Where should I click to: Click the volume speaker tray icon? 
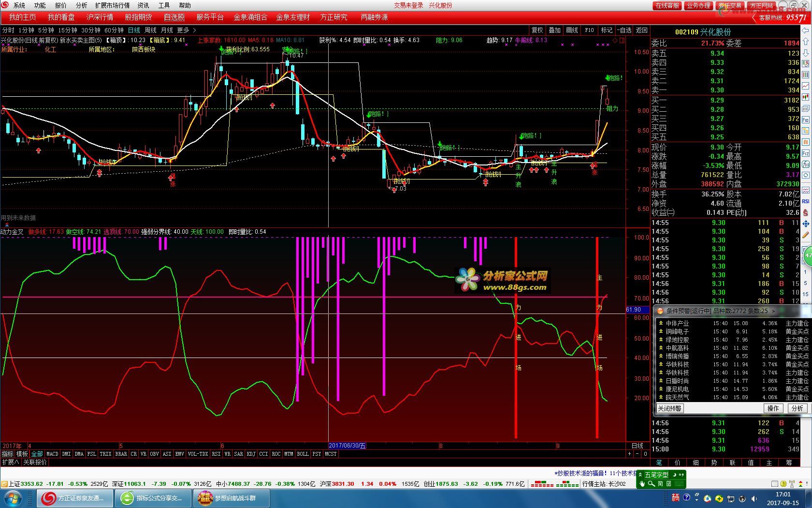pyautogui.click(x=754, y=498)
